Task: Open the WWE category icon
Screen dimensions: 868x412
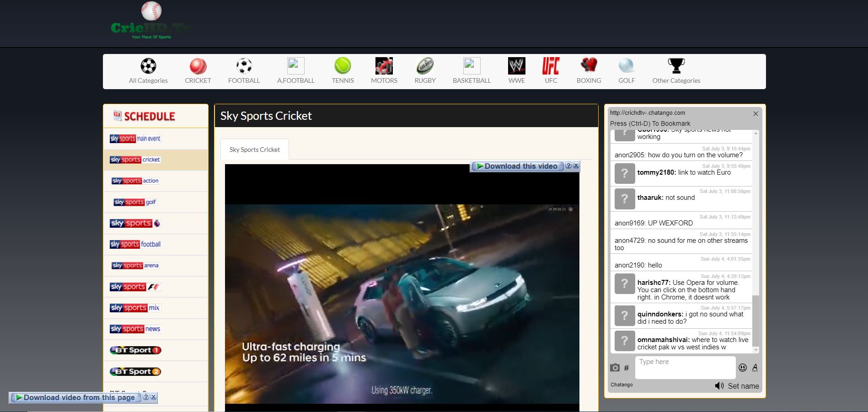Action: tap(516, 67)
